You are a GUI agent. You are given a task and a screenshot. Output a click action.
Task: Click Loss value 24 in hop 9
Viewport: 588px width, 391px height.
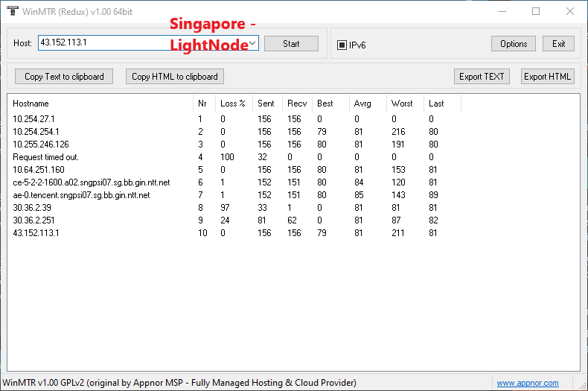pos(225,220)
